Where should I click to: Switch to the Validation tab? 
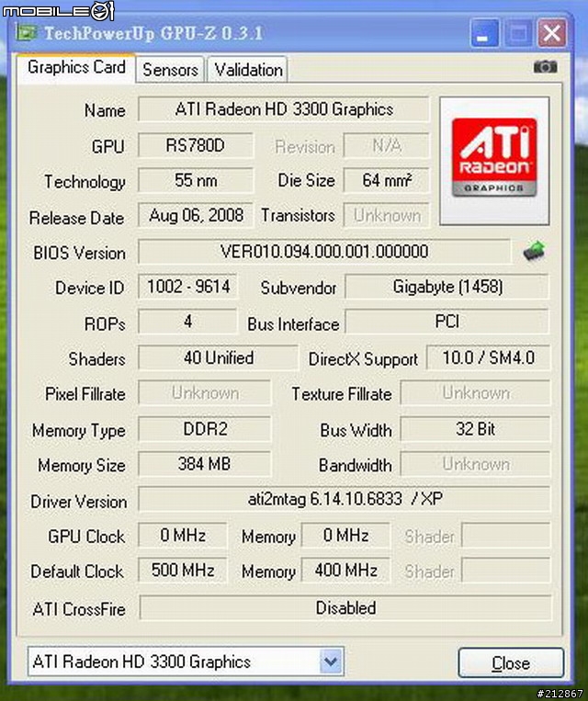click(x=248, y=70)
